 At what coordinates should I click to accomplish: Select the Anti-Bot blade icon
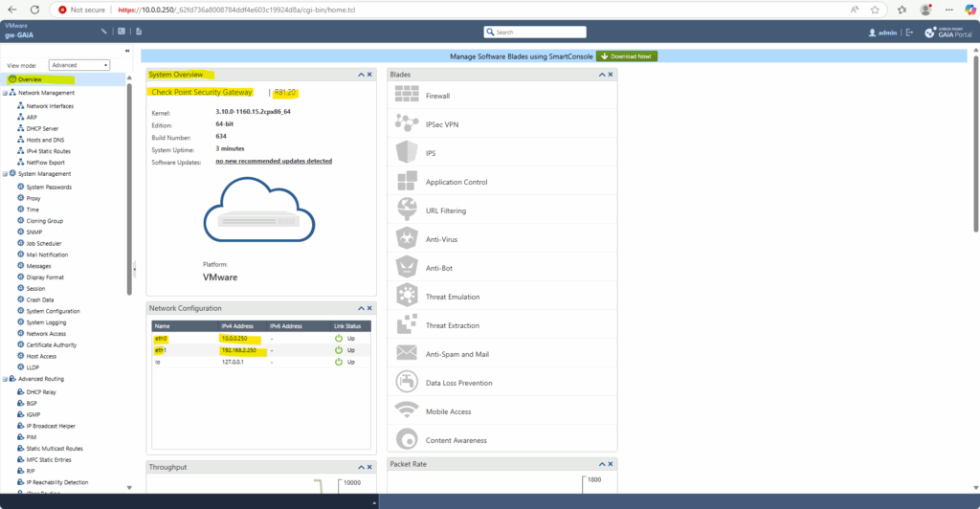[x=407, y=267]
